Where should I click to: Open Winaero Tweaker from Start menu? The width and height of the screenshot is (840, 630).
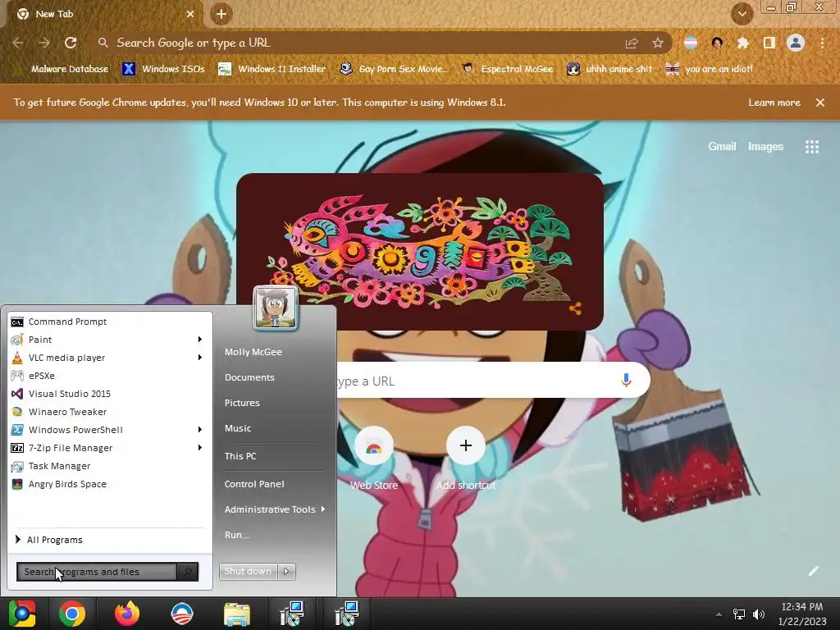coord(110,412)
